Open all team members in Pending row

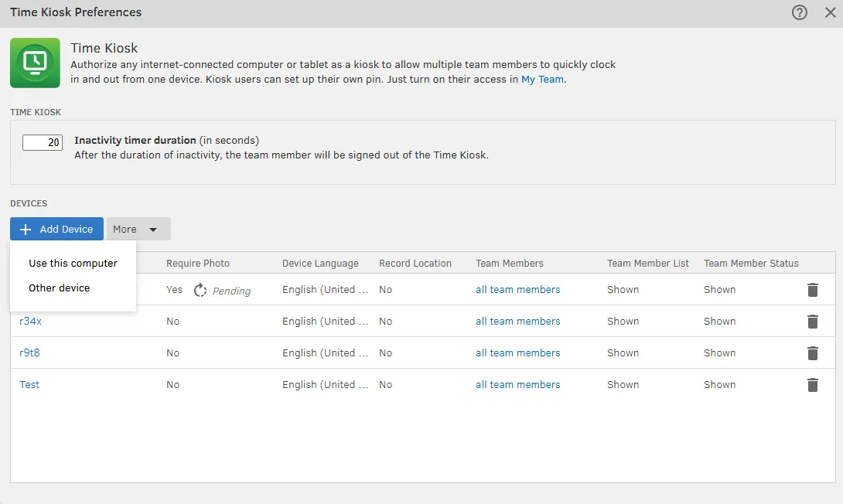(x=517, y=290)
